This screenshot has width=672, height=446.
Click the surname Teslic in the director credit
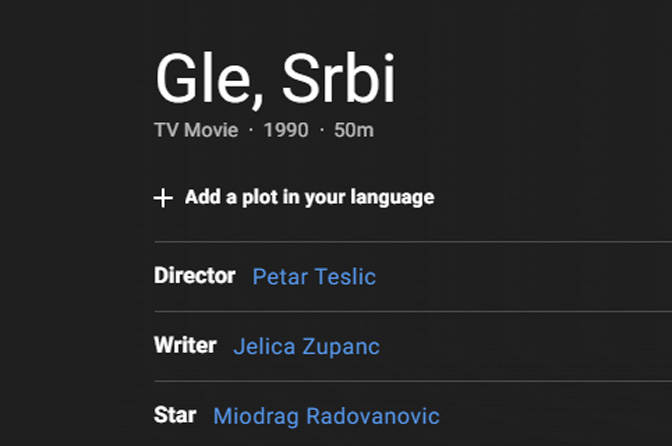[345, 277]
